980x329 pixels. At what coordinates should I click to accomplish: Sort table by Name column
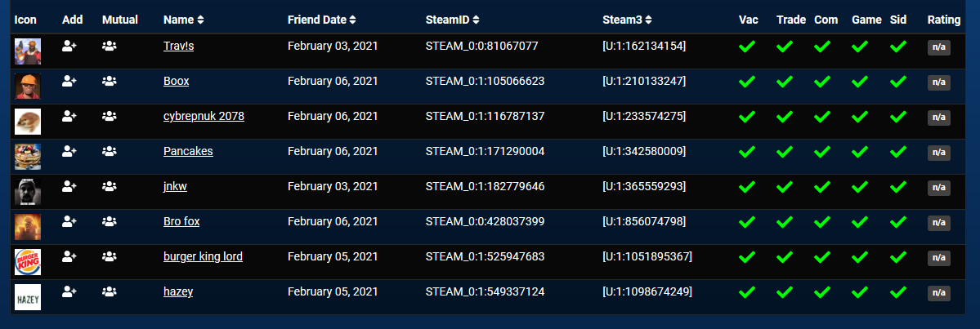[183, 19]
